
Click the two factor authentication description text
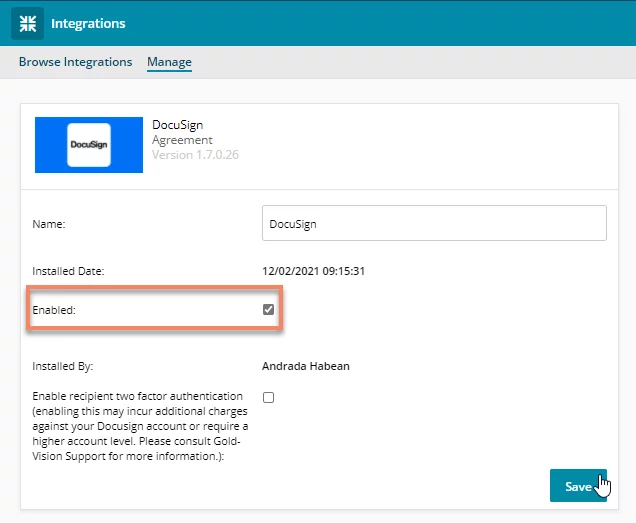140,426
